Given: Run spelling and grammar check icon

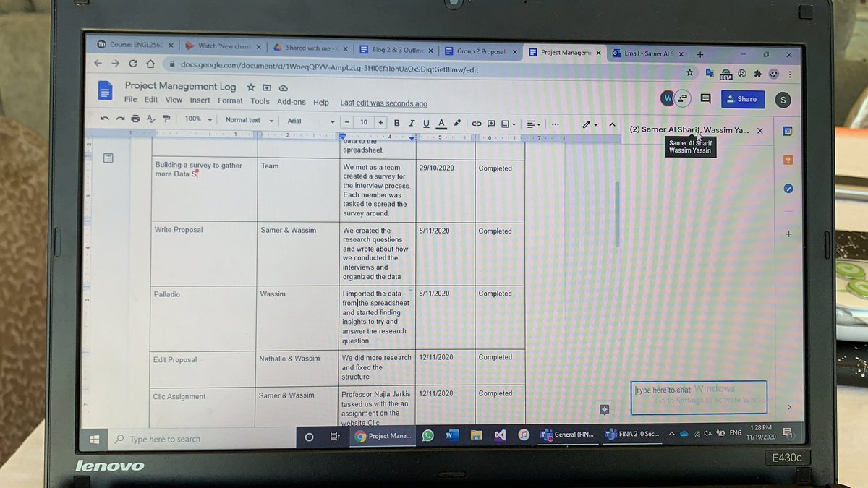Looking at the screenshot, I should (x=150, y=119).
